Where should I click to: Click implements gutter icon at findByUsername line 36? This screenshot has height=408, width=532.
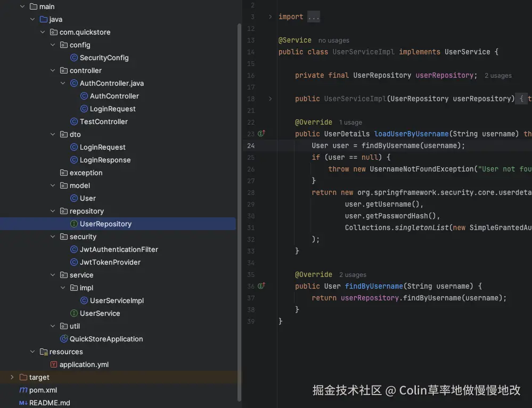point(261,286)
